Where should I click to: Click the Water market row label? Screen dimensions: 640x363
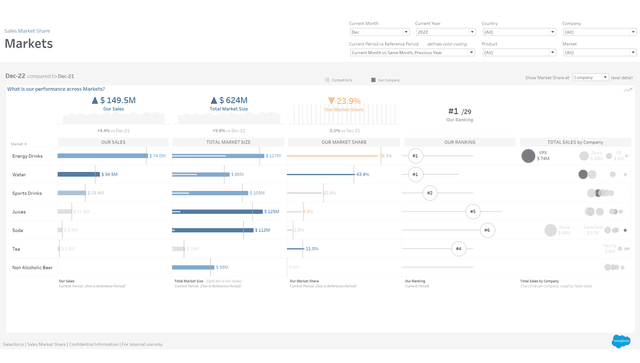tap(19, 175)
